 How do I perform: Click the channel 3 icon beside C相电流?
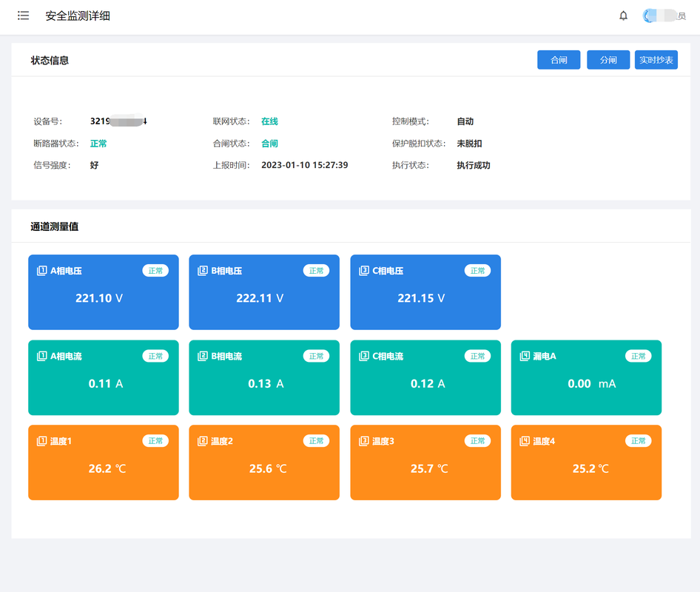click(x=363, y=356)
